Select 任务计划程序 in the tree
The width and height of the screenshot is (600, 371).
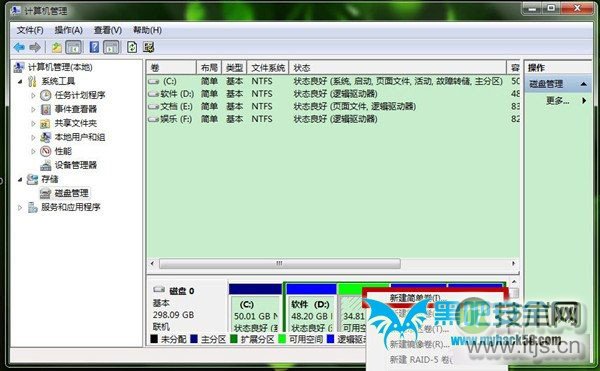point(80,95)
